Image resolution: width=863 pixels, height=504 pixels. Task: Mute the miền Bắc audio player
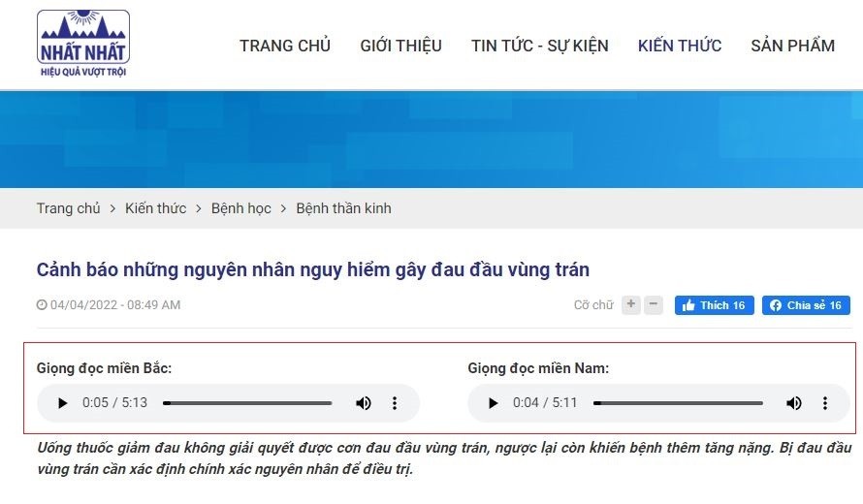click(364, 403)
